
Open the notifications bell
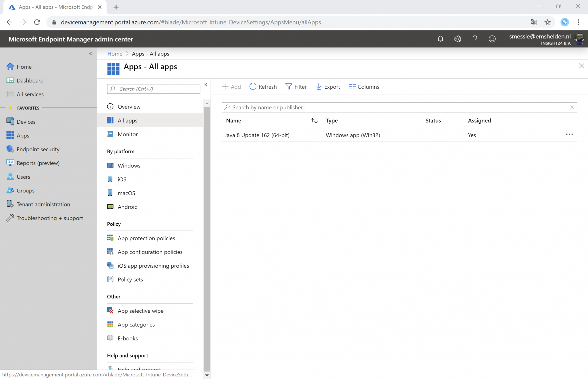click(x=440, y=39)
